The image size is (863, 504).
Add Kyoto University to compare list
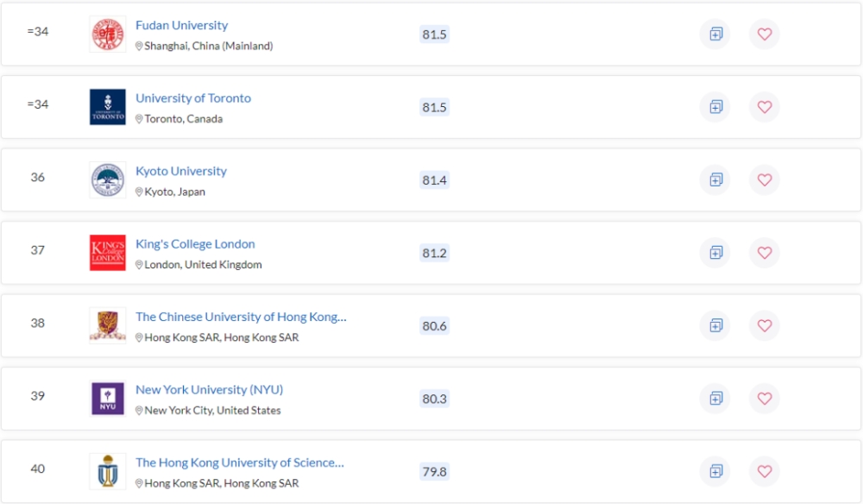point(715,180)
